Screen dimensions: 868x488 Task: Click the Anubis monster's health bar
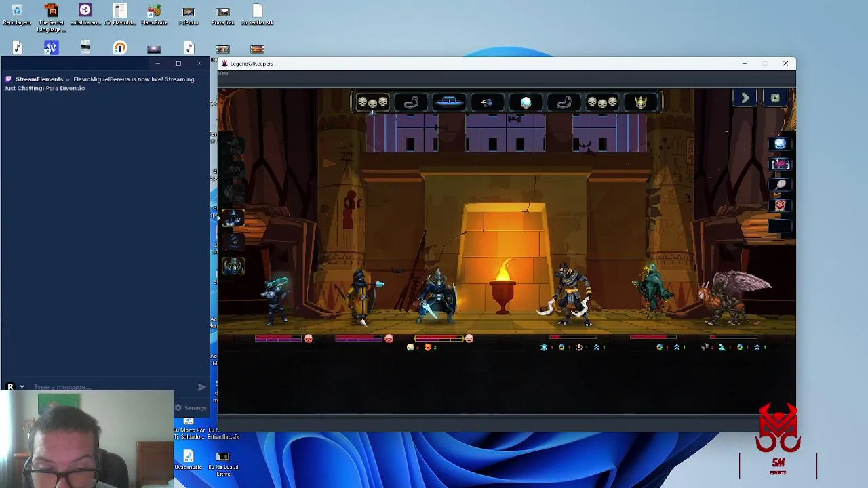pos(572,337)
